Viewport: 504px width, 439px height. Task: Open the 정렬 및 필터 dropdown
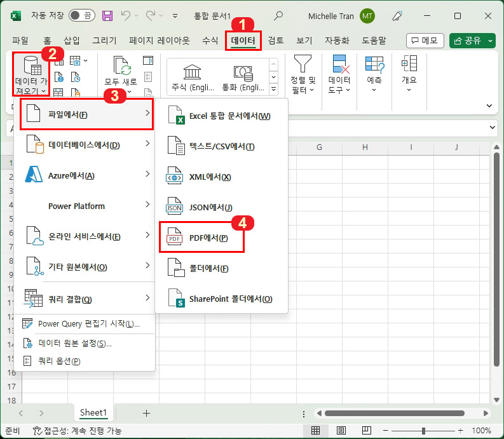point(303,74)
